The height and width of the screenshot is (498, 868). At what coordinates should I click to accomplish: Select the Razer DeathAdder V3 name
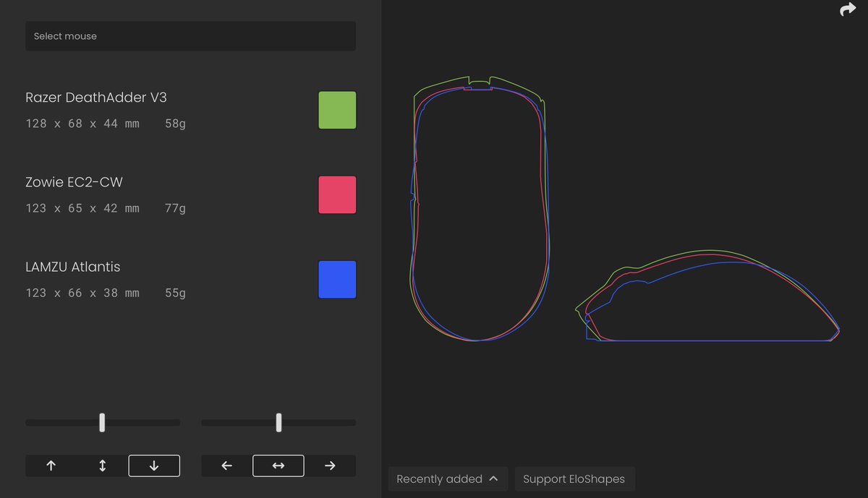[x=96, y=98]
